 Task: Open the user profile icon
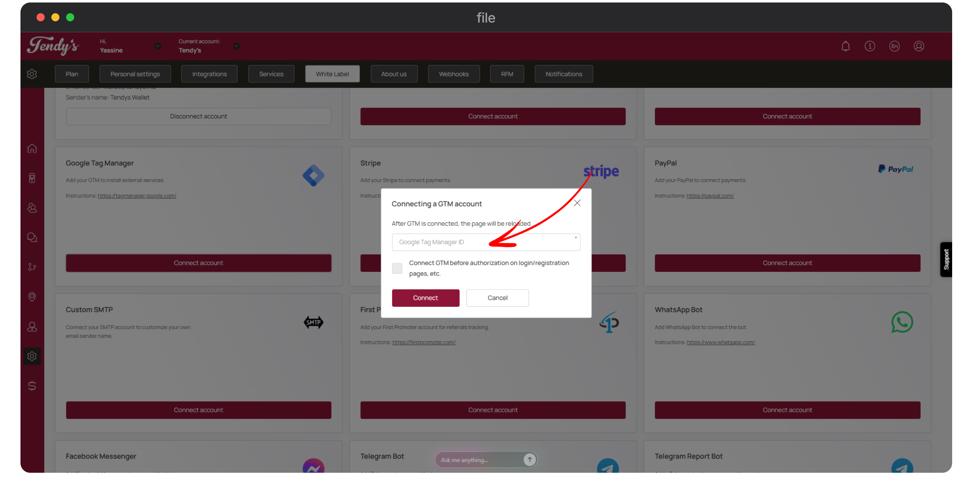(x=919, y=46)
